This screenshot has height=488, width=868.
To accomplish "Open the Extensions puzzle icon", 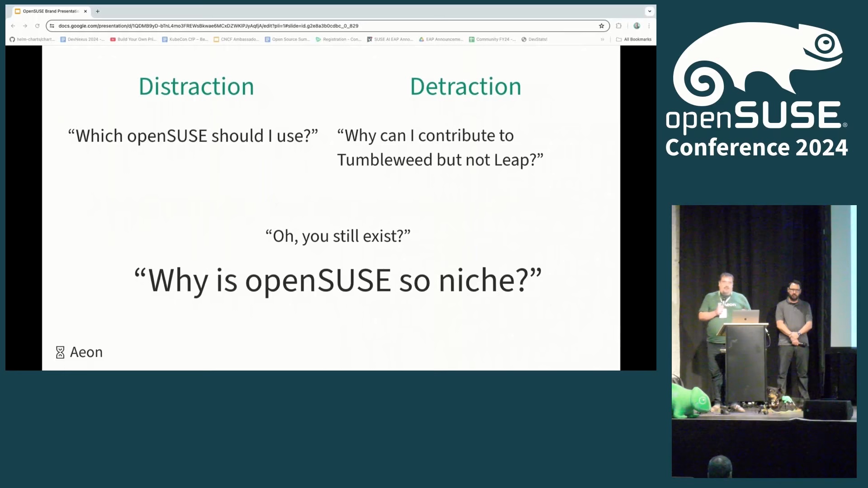I will pyautogui.click(x=619, y=26).
